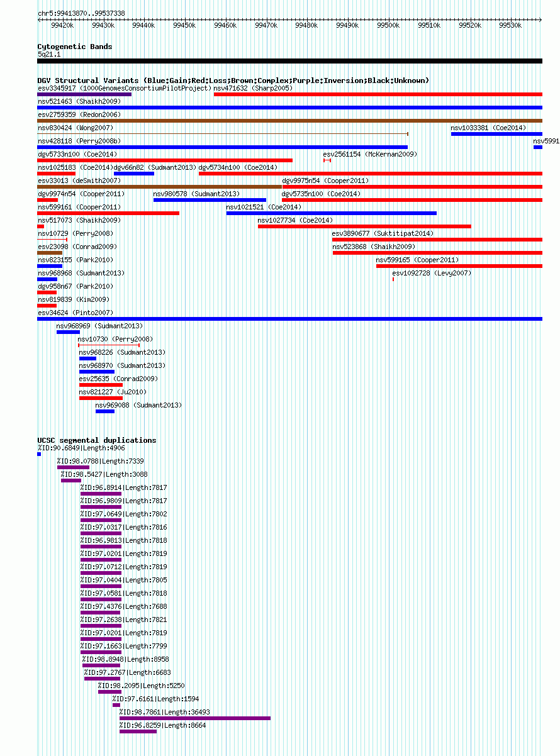Click duplication %ID:97.0649|Length:7802
Image resolution: width=560 pixels, height=756 pixels.
pyautogui.click(x=101, y=520)
